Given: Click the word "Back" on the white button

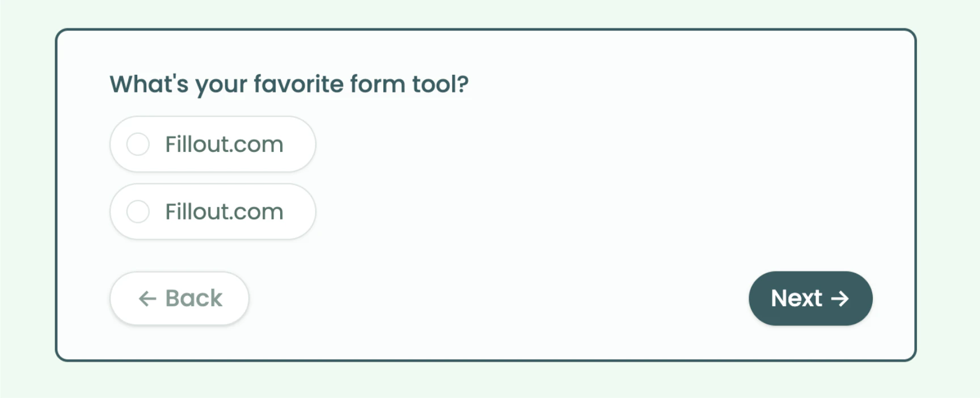Looking at the screenshot, I should (194, 298).
